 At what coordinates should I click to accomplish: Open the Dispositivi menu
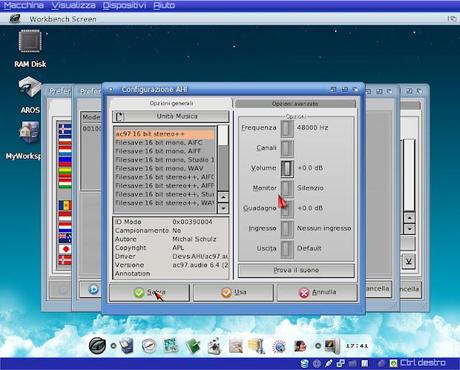[x=124, y=5]
